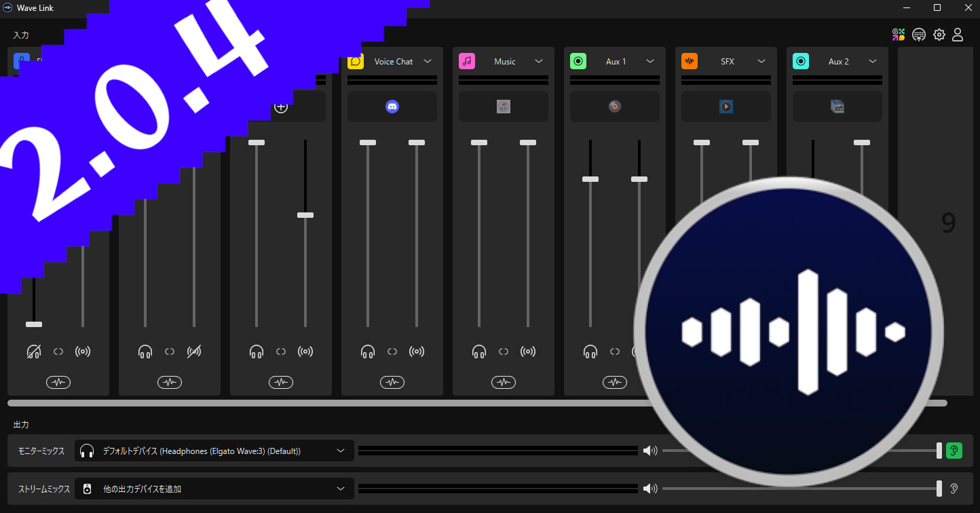Image resolution: width=980 pixels, height=513 pixels.
Task: Click the Discord icon on the Voice Chat channel
Action: pos(392,106)
